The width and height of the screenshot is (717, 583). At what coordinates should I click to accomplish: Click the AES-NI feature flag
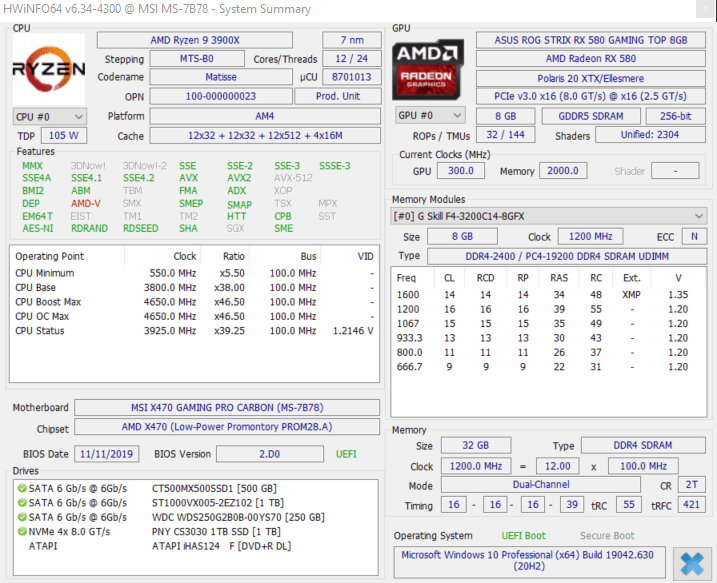coord(37,228)
